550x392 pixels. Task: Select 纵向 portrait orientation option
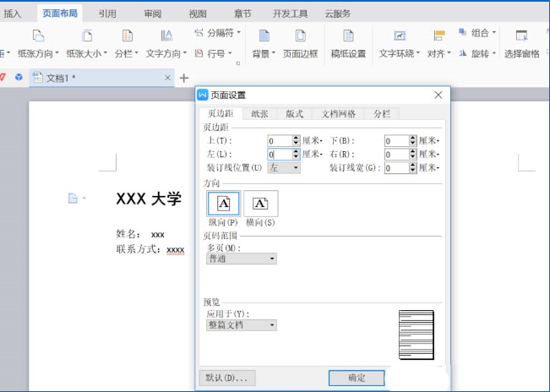(223, 203)
